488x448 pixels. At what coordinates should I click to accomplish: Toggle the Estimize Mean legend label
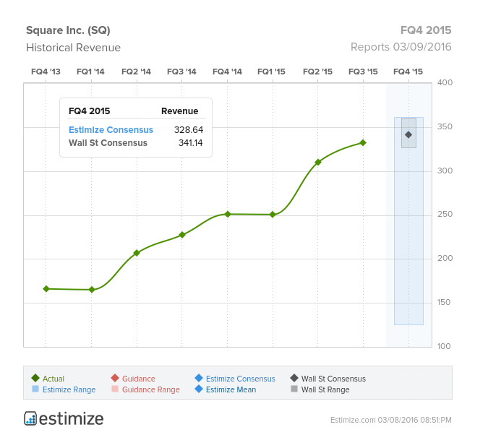point(231,389)
